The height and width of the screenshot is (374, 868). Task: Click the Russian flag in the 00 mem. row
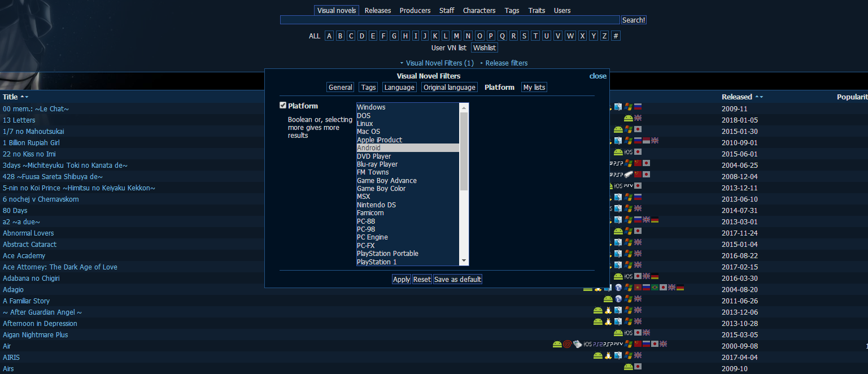click(x=638, y=107)
